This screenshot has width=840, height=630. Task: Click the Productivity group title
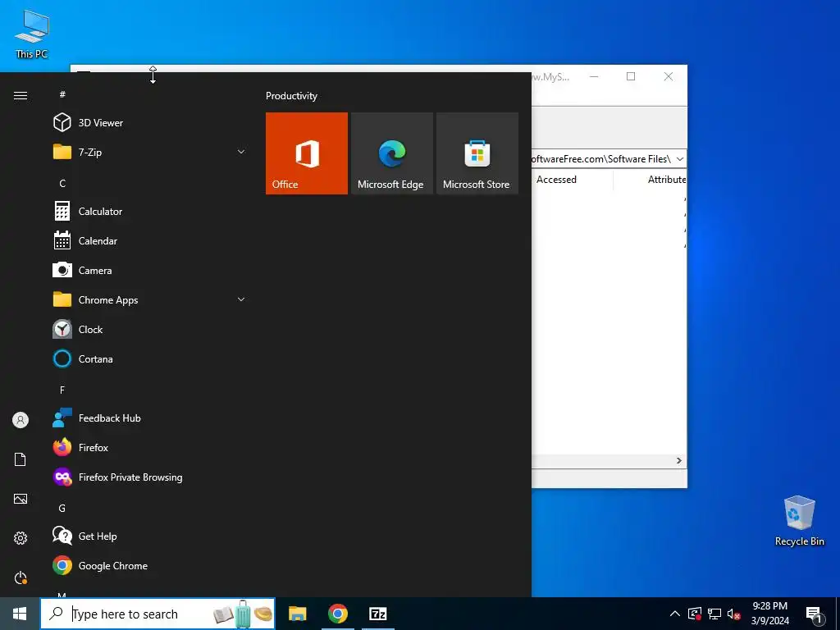(x=291, y=96)
